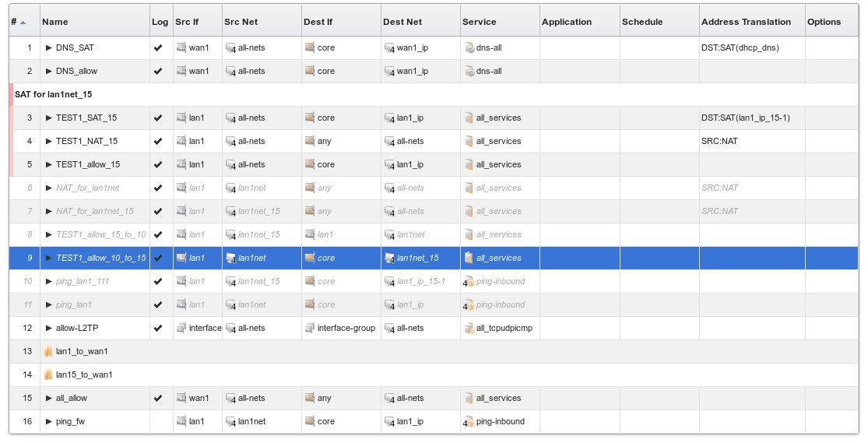Expand the DNS_SAT rule row
Viewport: 868px width, 443px height.
click(49, 47)
